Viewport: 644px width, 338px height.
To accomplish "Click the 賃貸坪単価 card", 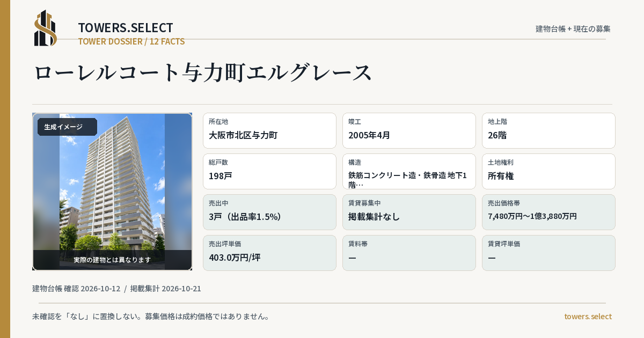I will [x=548, y=253].
